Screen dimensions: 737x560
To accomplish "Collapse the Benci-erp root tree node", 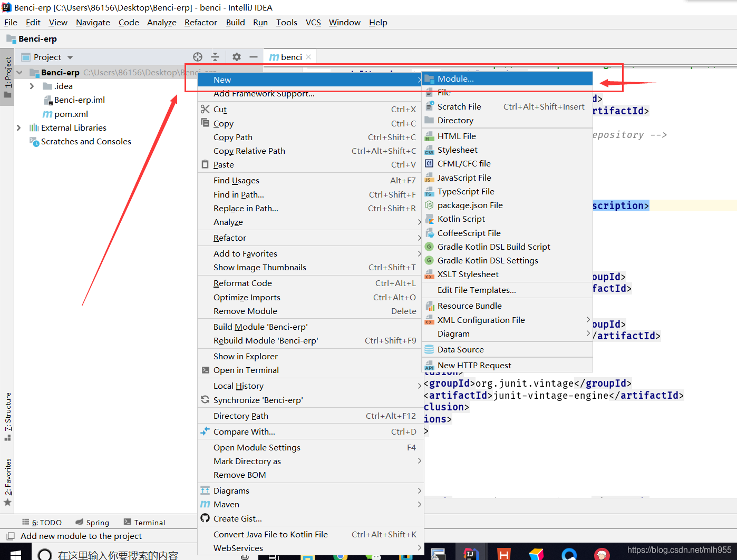I will (20, 72).
